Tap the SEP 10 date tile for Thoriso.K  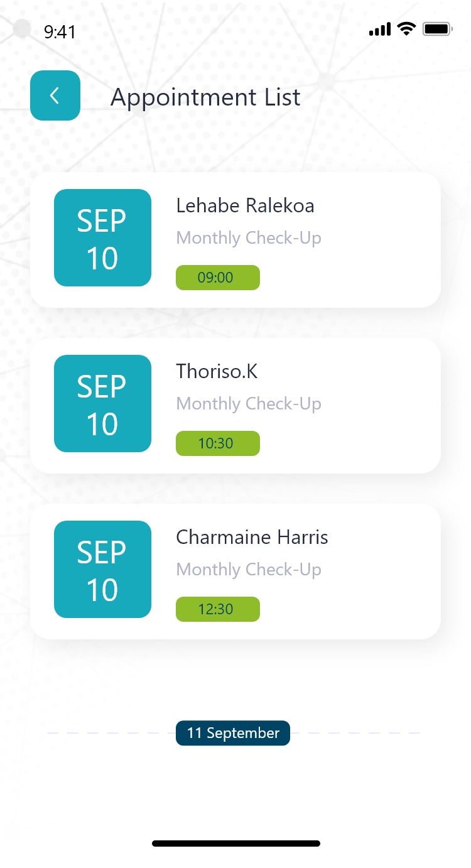coord(102,404)
